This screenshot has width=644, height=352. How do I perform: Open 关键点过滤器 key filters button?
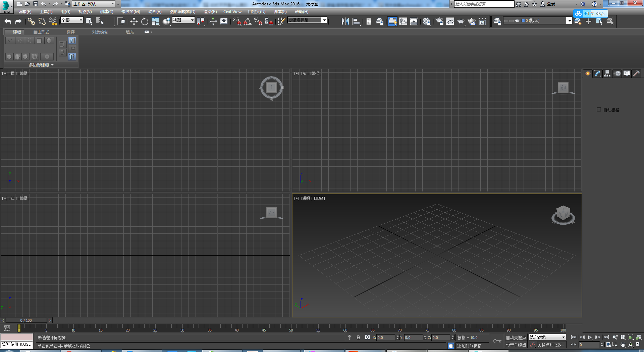(x=551, y=345)
